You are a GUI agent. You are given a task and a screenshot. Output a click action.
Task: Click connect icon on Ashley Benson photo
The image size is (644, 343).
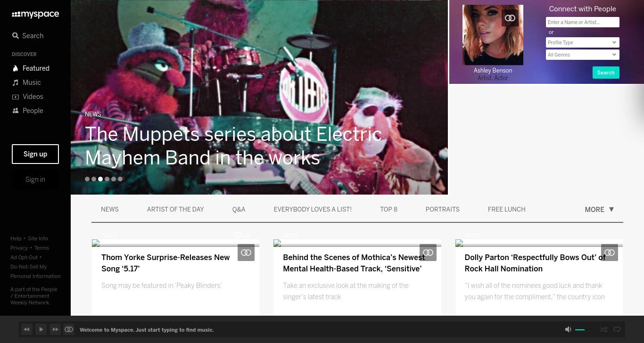click(x=510, y=18)
